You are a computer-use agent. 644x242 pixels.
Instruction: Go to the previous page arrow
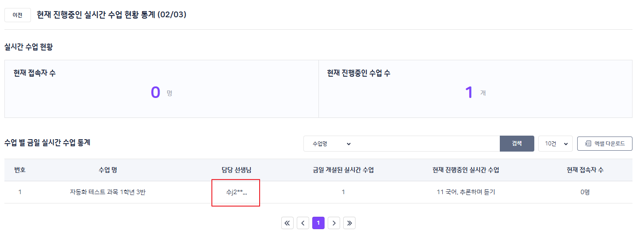point(303,223)
